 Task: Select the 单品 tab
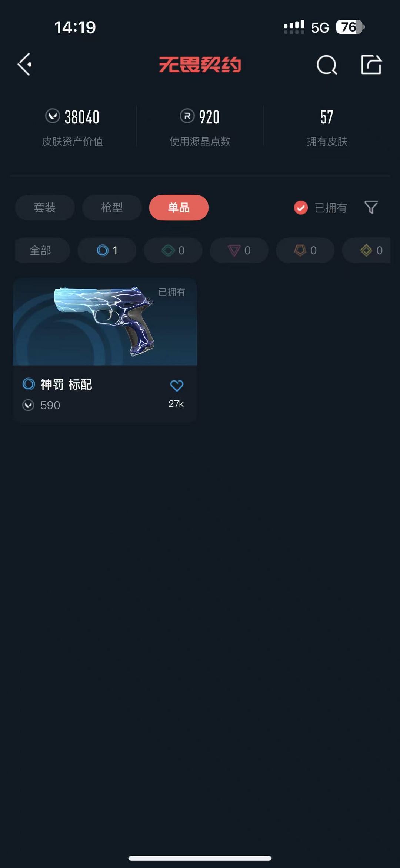179,207
